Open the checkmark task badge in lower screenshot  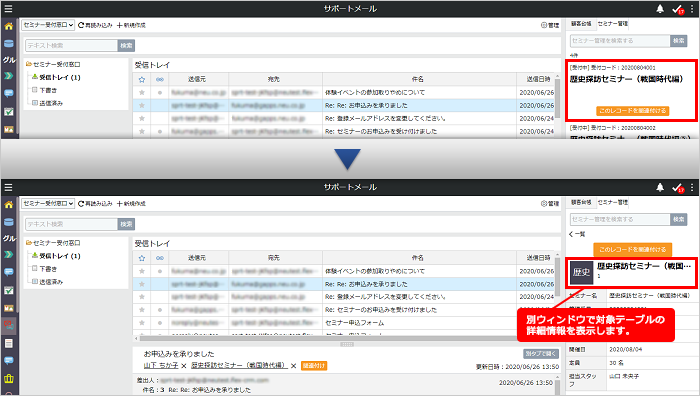(x=678, y=188)
